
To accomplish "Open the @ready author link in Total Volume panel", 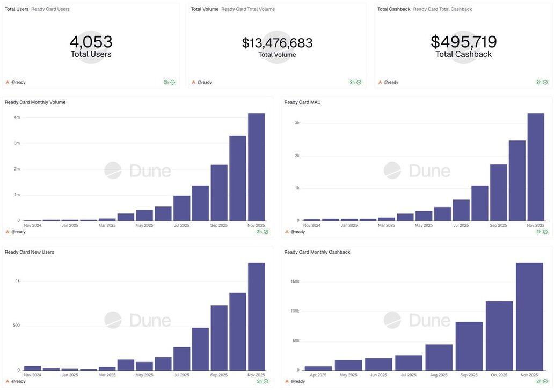I will [x=205, y=83].
